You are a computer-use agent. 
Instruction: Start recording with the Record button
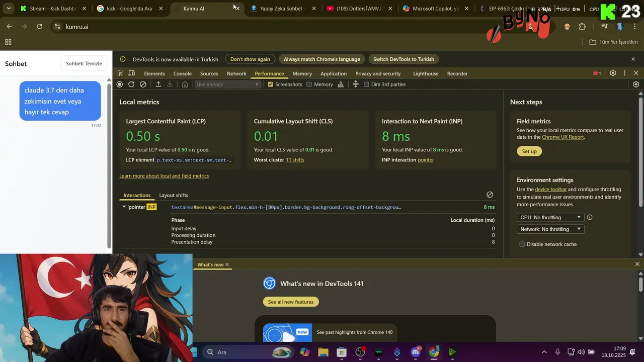pos(120,84)
